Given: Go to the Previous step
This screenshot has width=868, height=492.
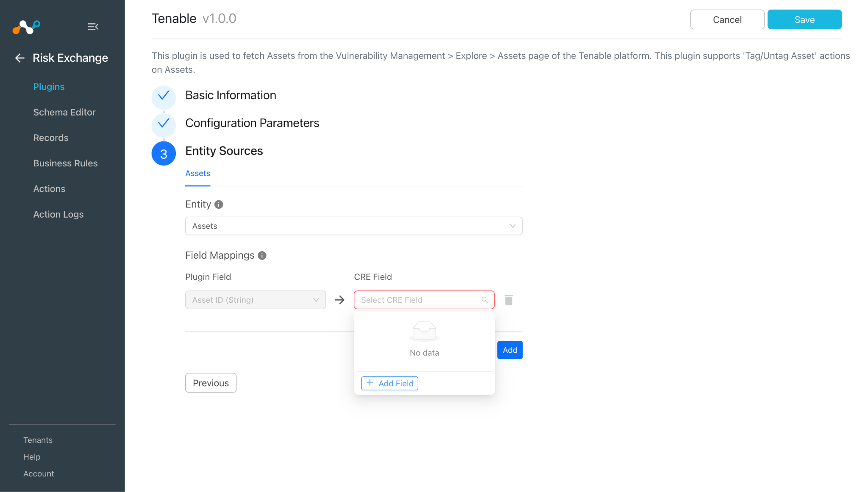Looking at the screenshot, I should (211, 383).
